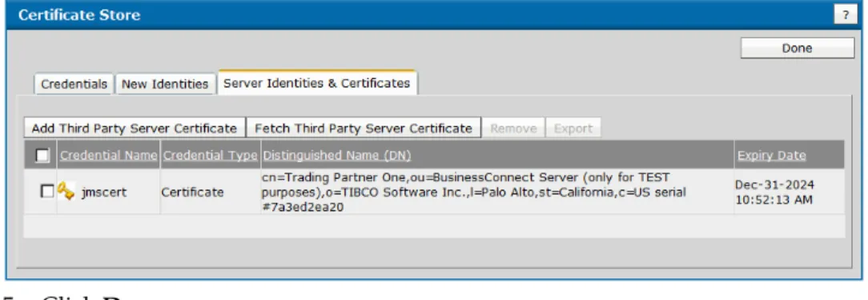Click the greyed Remove button
Image resolution: width=868 pixels, height=300 pixels.
[x=513, y=129]
